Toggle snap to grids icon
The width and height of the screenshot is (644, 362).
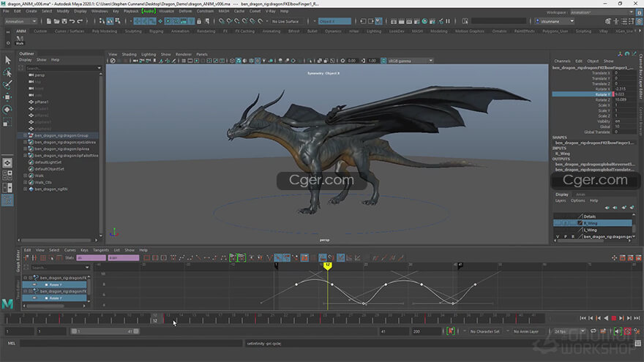tap(222, 21)
